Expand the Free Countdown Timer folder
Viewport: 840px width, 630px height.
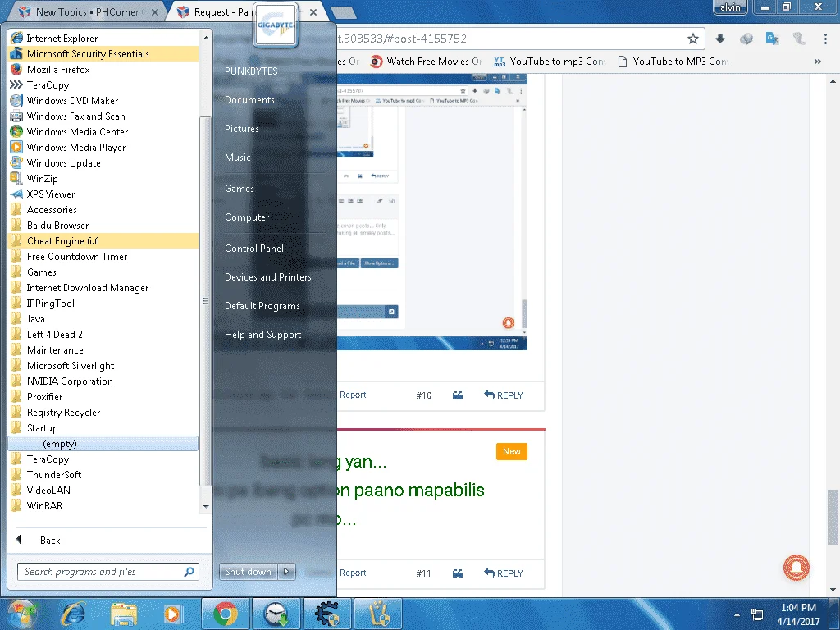pos(103,256)
